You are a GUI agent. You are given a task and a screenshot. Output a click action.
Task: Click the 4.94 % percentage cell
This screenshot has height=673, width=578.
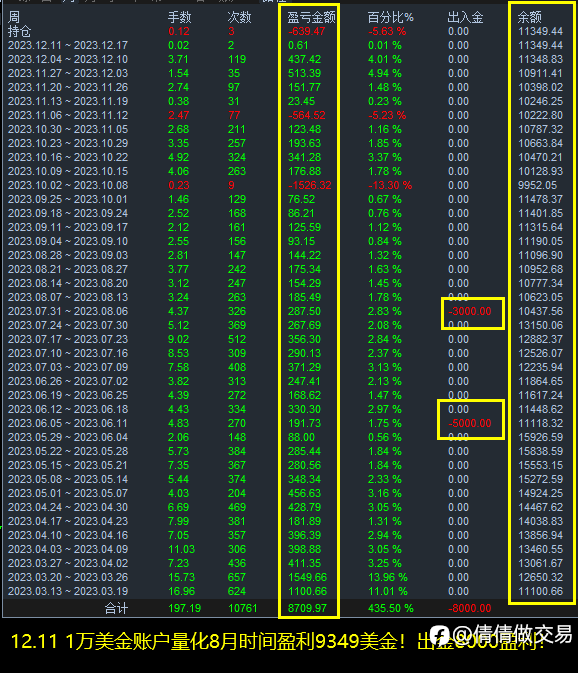(x=384, y=73)
